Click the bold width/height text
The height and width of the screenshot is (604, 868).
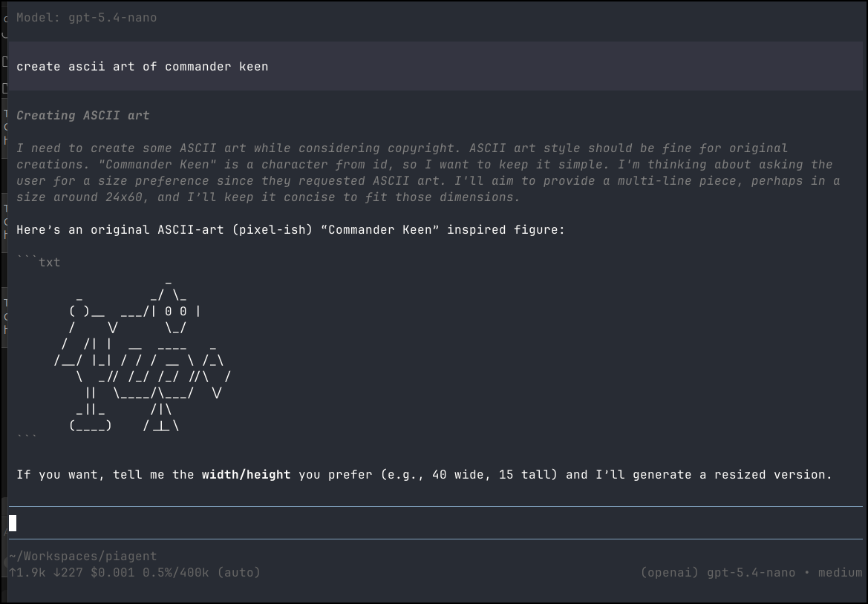pos(246,474)
